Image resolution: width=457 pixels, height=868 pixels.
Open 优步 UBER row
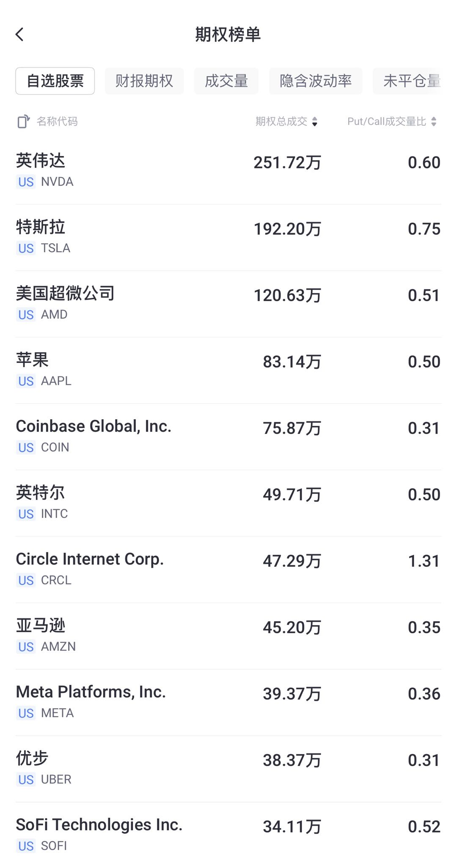[228, 769]
